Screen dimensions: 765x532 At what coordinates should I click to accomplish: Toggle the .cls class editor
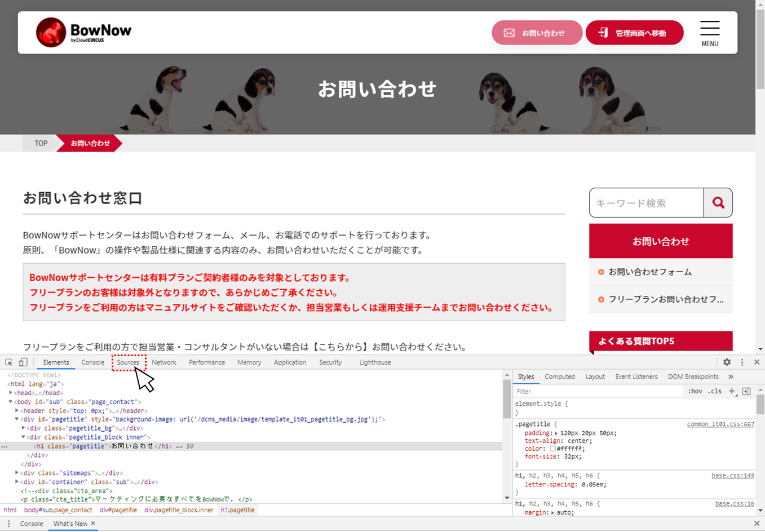715,391
